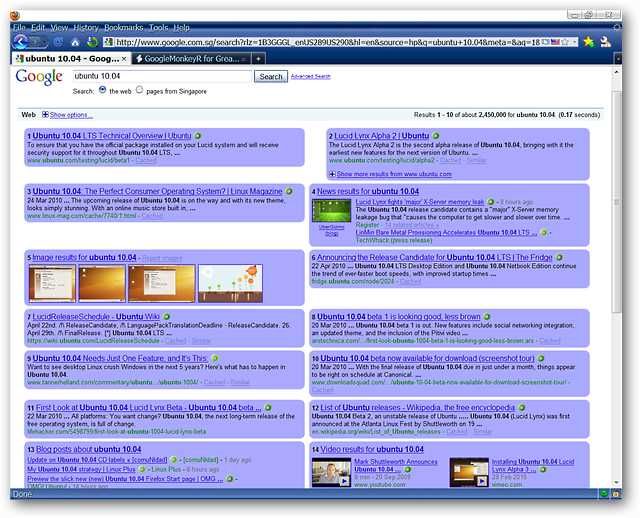Open 'The Perfect Consumer Operating System?' result
640x518 pixels.
pos(158,191)
